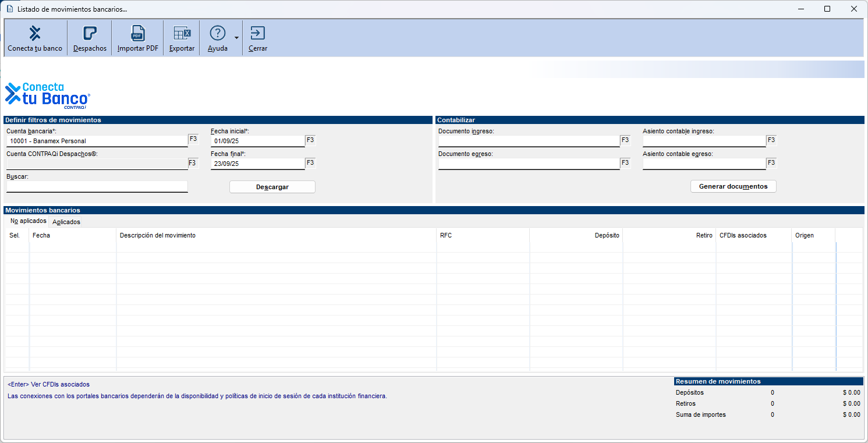The width and height of the screenshot is (868, 443).
Task: Click the Exportar spreadsheet icon
Action: point(182,34)
